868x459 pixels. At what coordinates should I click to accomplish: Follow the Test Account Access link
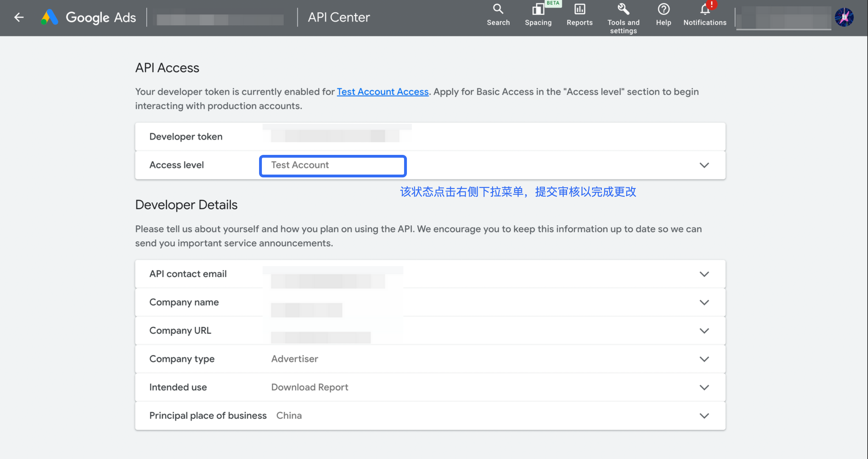coord(383,92)
